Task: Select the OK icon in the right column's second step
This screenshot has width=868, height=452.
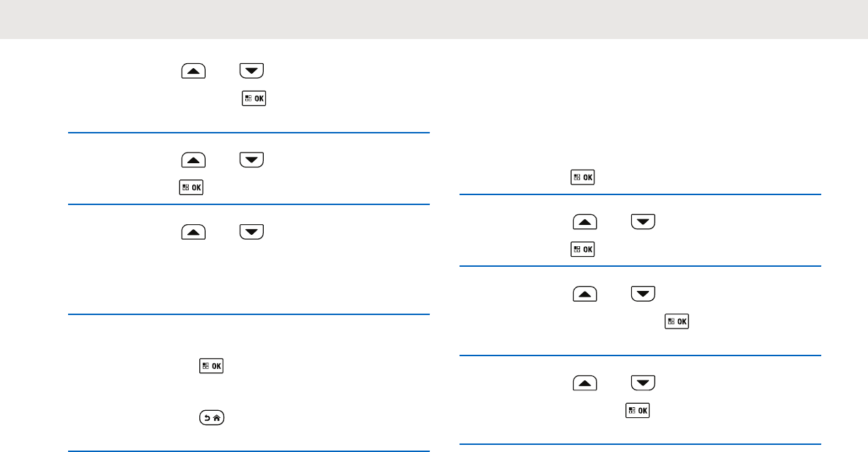Action: point(583,249)
